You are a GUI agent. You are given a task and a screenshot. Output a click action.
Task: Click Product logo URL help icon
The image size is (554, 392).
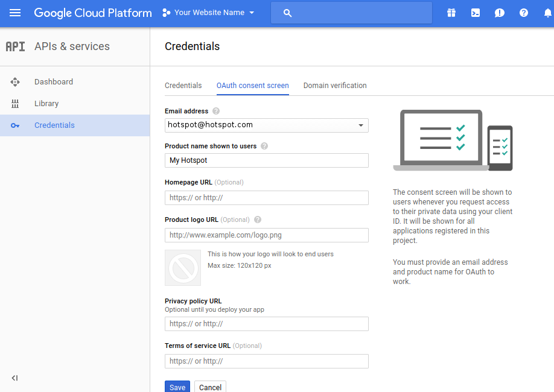point(258,220)
